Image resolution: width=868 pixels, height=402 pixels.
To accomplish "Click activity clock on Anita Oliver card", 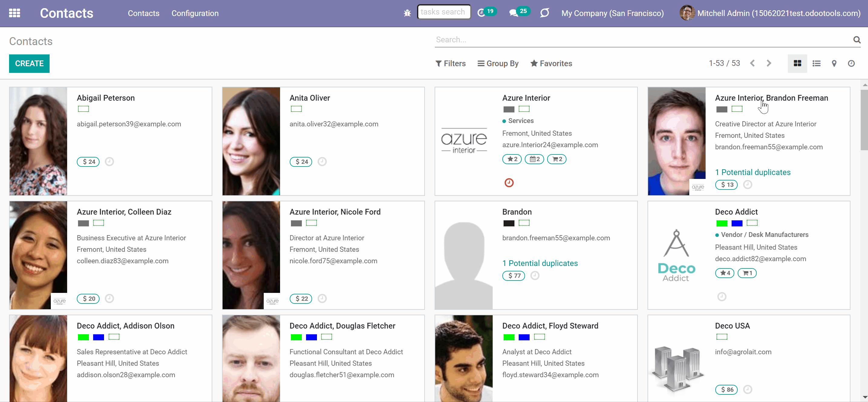I will tap(322, 162).
